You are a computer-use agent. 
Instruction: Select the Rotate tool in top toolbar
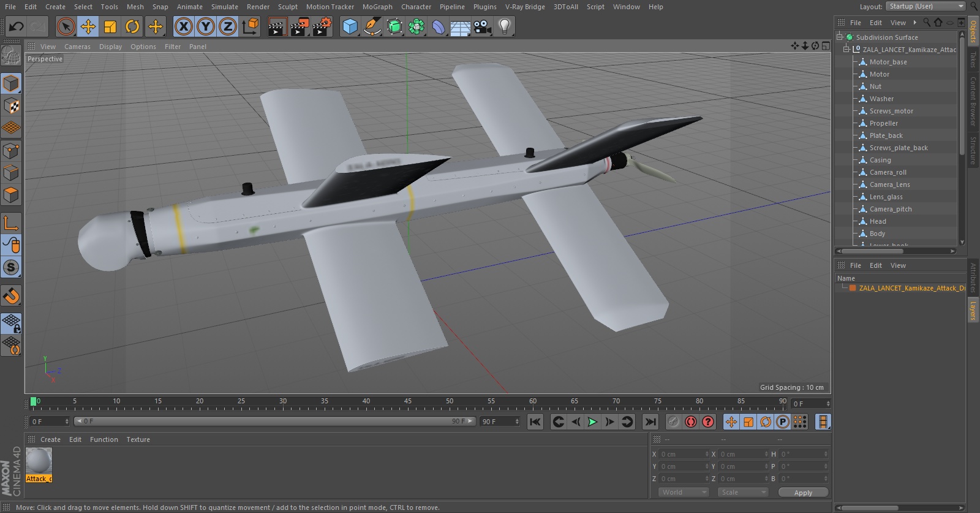click(x=132, y=26)
